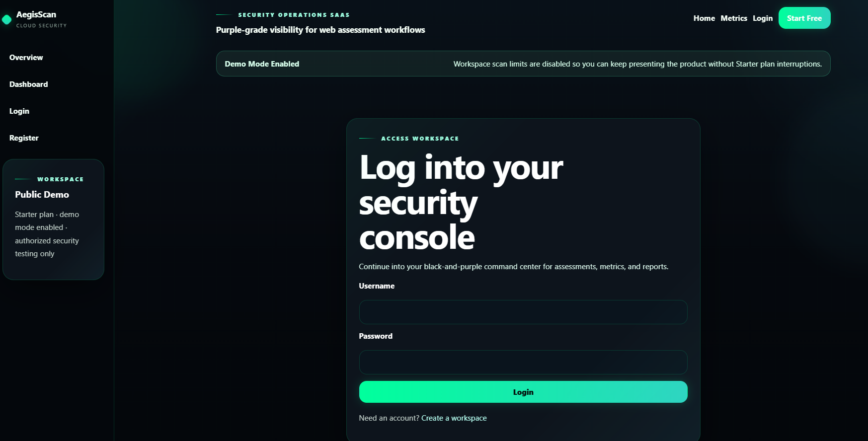Focus the Username input field
Screen dimensions: 868x441
[523, 312]
